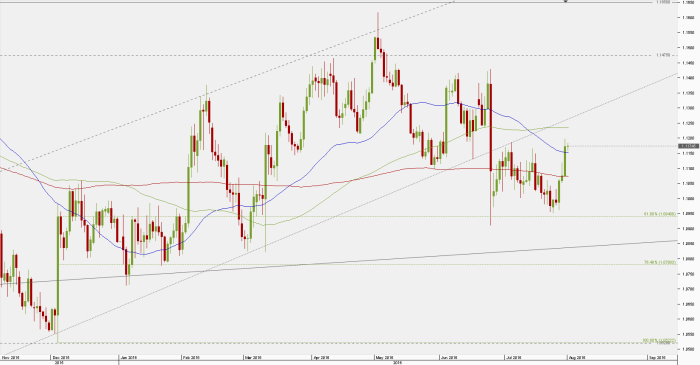Click the 1.1470 dashed horizontal level label

click(x=663, y=55)
